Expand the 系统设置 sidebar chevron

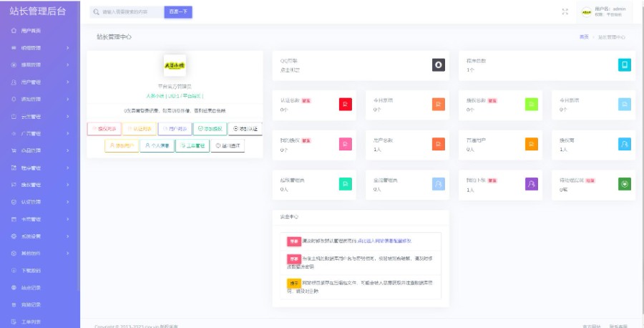[68, 236]
